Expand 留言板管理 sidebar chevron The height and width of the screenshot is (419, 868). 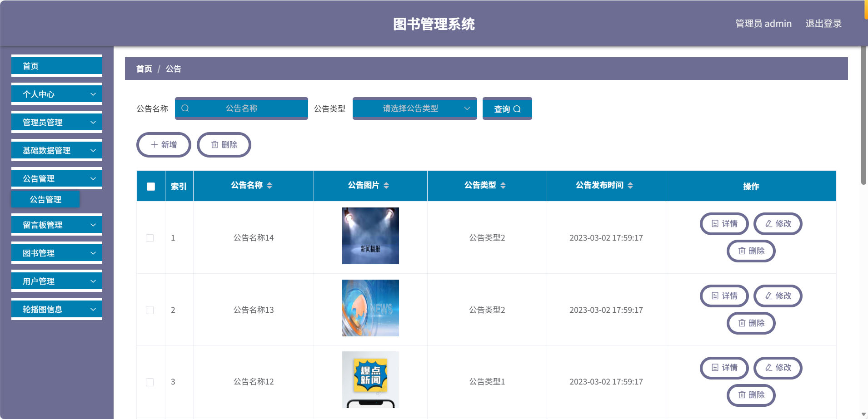(x=93, y=225)
